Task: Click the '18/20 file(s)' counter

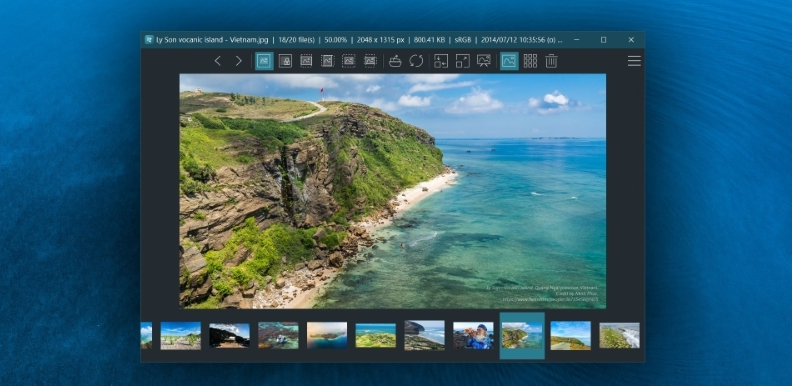Action: 296,39
